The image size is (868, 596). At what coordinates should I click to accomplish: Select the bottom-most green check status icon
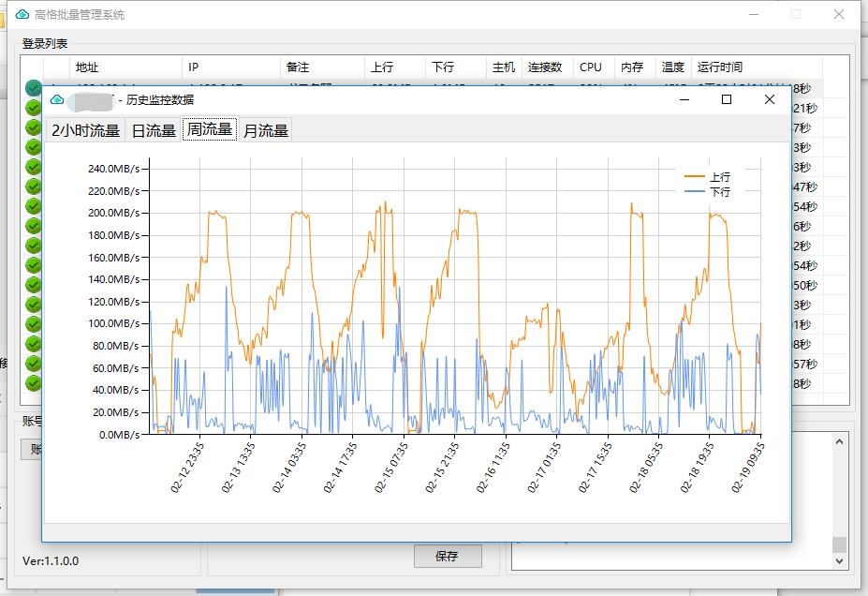pos(34,382)
